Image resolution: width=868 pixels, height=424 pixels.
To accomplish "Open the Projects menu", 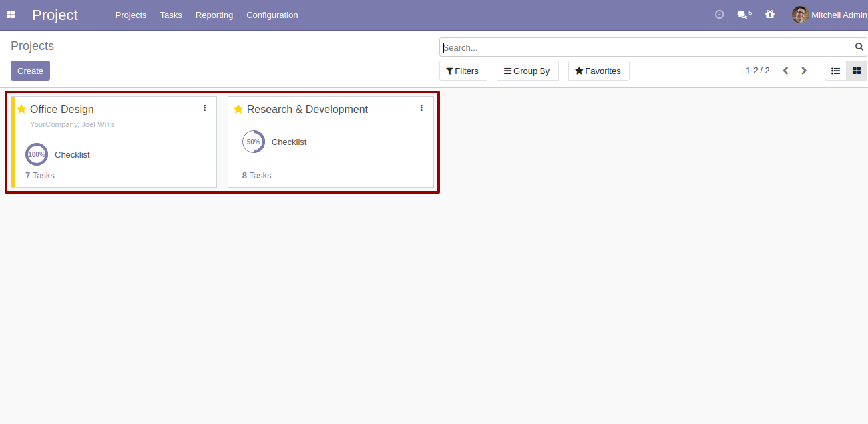I will click(x=131, y=15).
